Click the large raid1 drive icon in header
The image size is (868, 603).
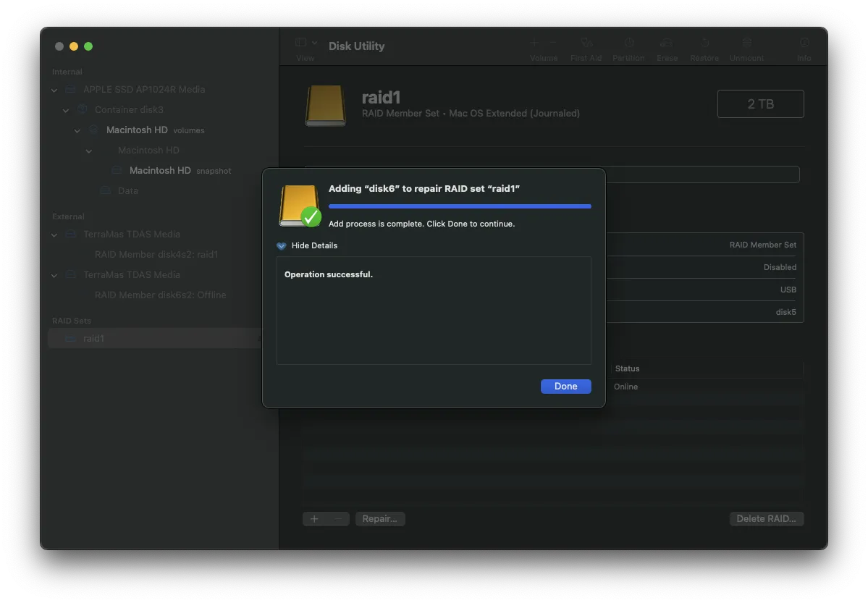326,105
